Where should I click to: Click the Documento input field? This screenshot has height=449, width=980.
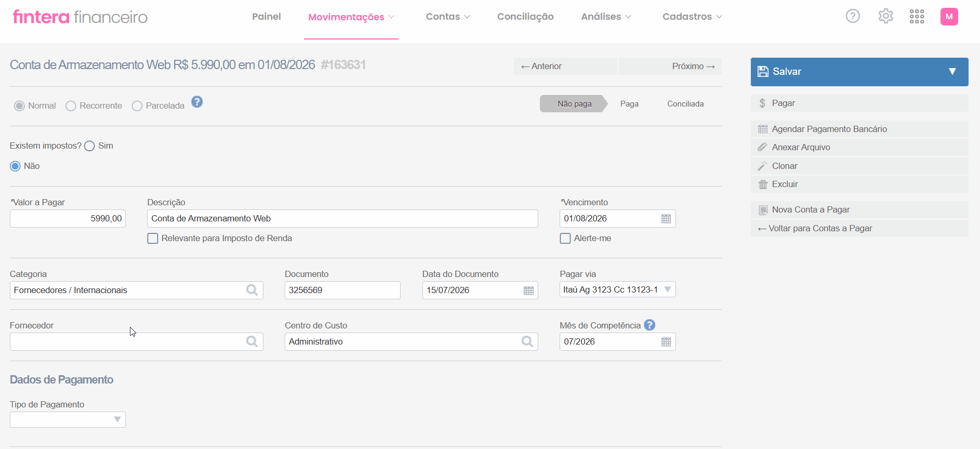[x=342, y=290]
